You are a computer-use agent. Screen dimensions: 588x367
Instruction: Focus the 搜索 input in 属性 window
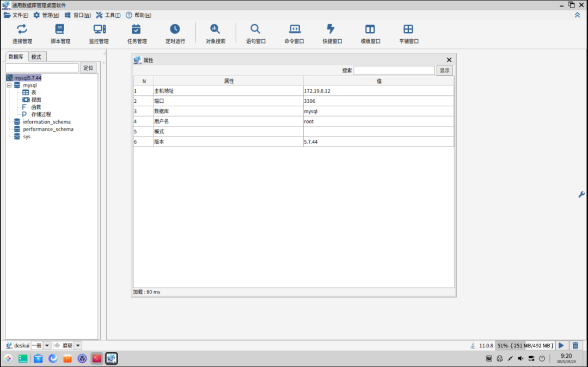(x=394, y=70)
